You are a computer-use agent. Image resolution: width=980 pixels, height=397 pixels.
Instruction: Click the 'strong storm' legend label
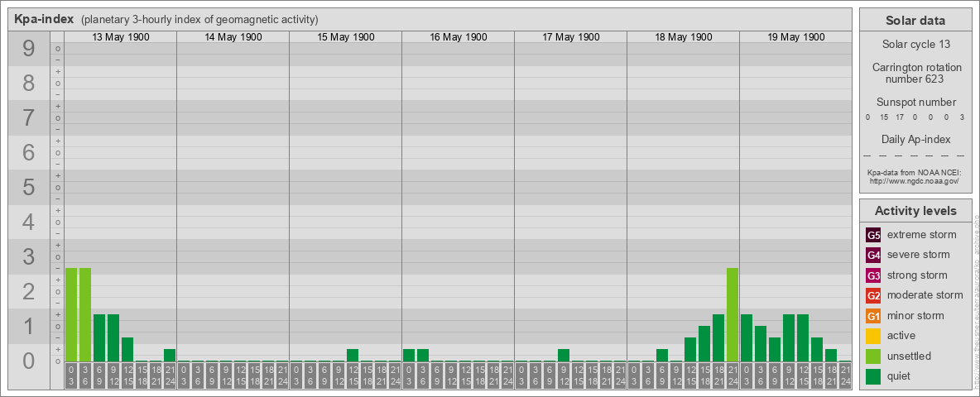[x=917, y=275]
